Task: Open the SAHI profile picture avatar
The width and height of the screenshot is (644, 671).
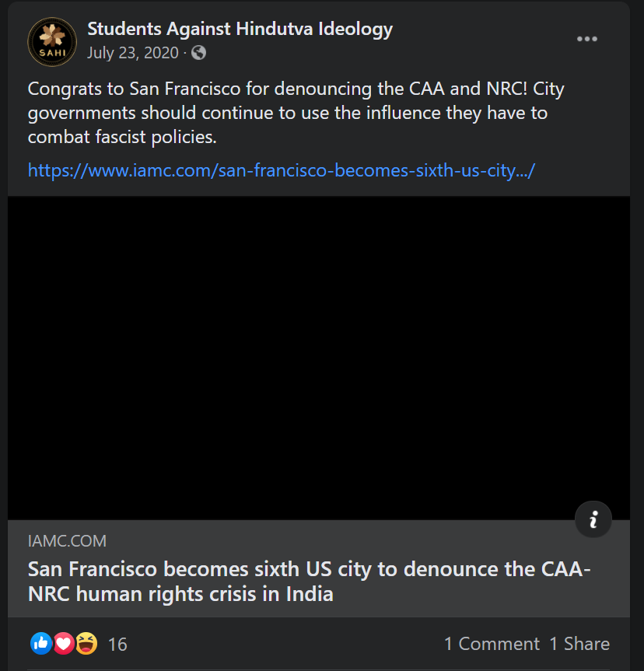Action: point(52,42)
